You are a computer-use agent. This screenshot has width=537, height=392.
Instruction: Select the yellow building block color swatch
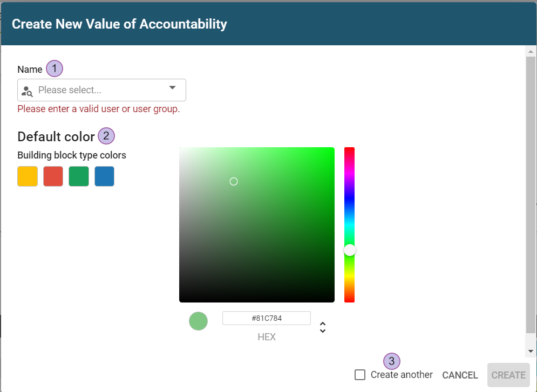point(28,176)
